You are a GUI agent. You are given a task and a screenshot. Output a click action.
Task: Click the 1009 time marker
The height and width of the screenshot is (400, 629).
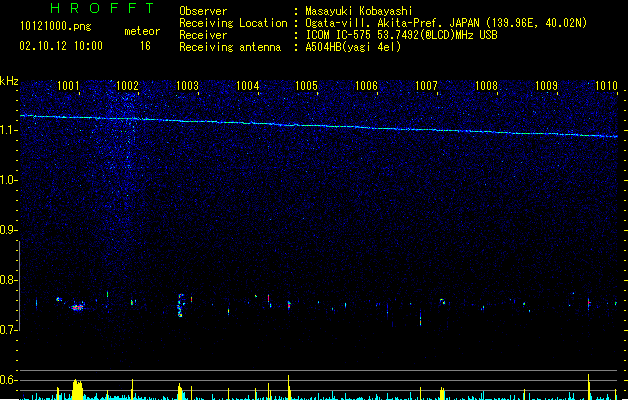[546, 85]
